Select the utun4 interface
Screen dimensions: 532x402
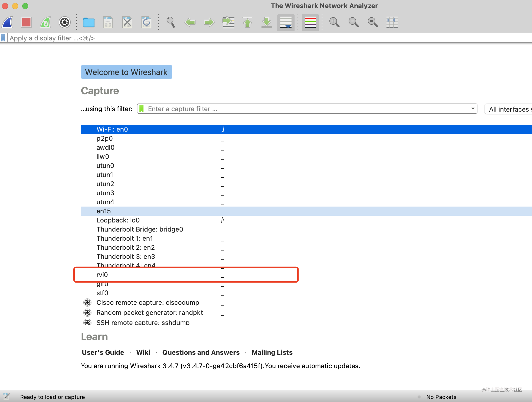point(306,202)
